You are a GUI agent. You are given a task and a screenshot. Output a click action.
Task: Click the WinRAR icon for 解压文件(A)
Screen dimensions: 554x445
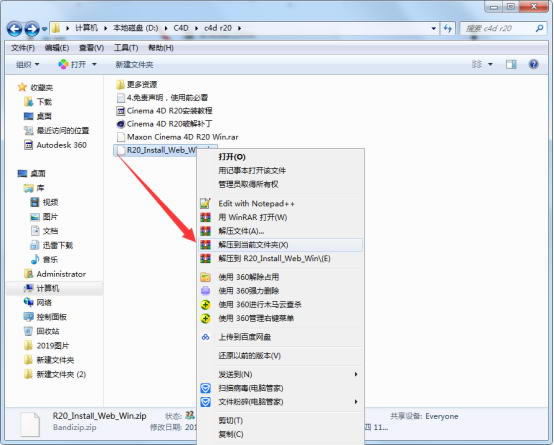click(205, 231)
